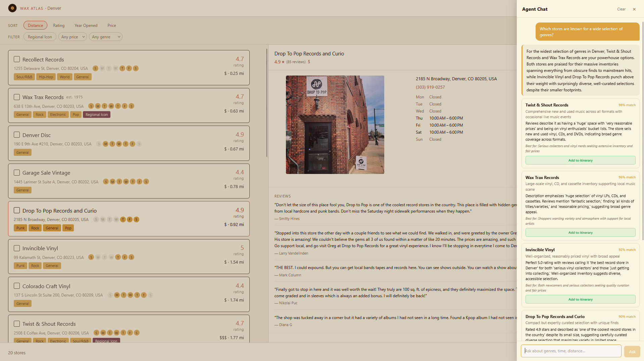
Task: Click the Saturday day badge on Recollect Records
Action: pyautogui.click(x=136, y=69)
